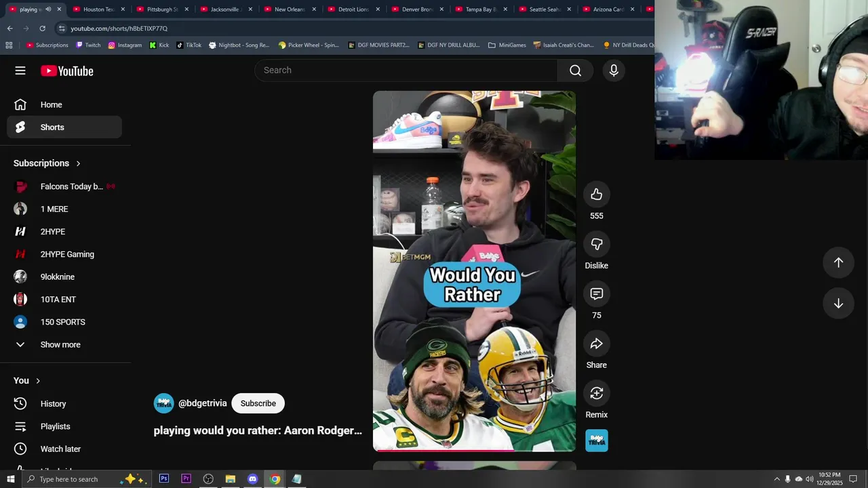The height and width of the screenshot is (488, 868).
Task: Open the Twitch bookmark
Action: [x=88, y=45]
